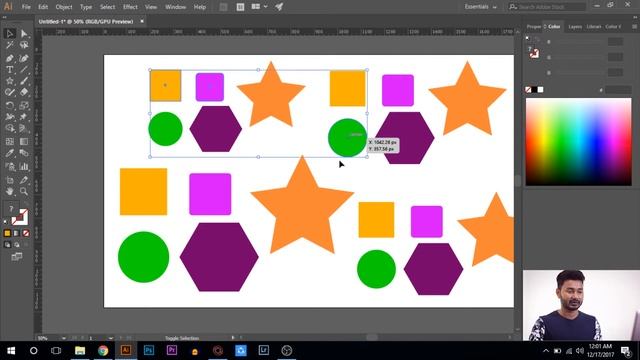Select the Paintbrush tool
The height and width of the screenshot is (360, 640).
point(24,81)
